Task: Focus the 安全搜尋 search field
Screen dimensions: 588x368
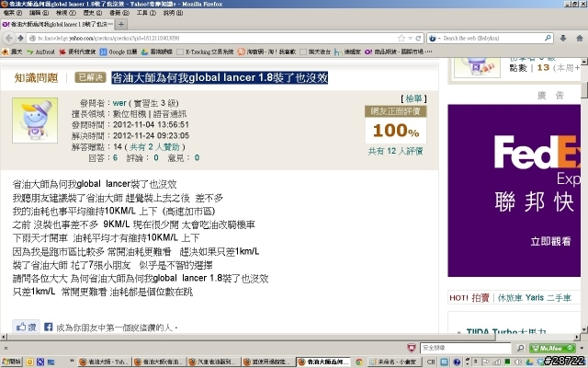Action: tap(466, 348)
